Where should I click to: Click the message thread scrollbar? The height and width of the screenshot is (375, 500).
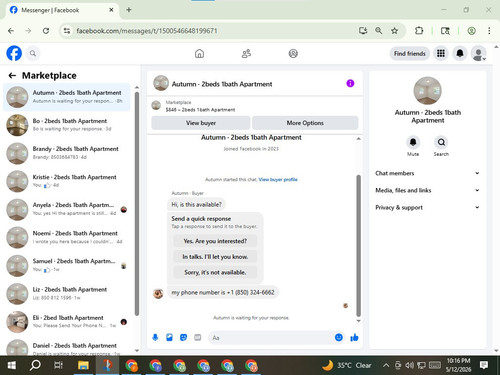(x=359, y=246)
